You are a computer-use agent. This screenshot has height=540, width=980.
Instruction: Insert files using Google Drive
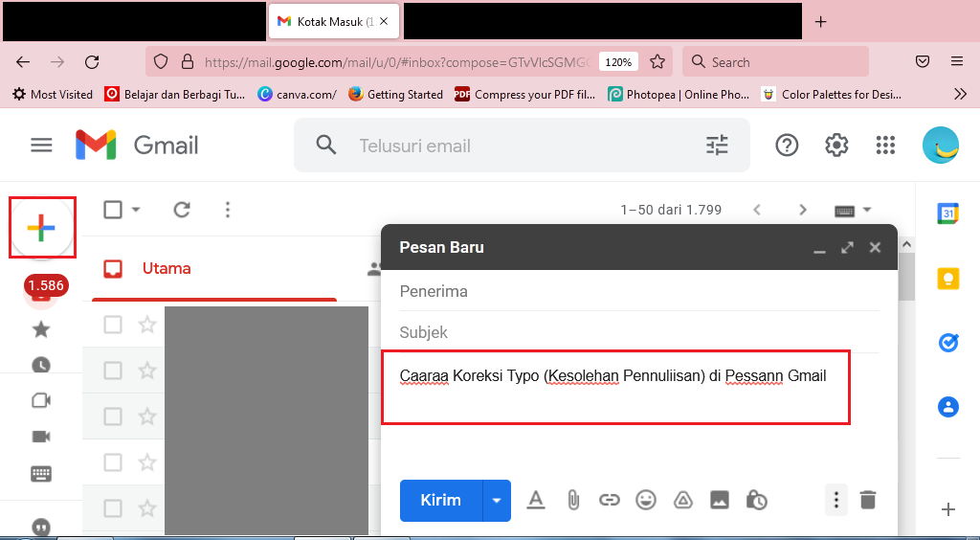click(x=682, y=500)
